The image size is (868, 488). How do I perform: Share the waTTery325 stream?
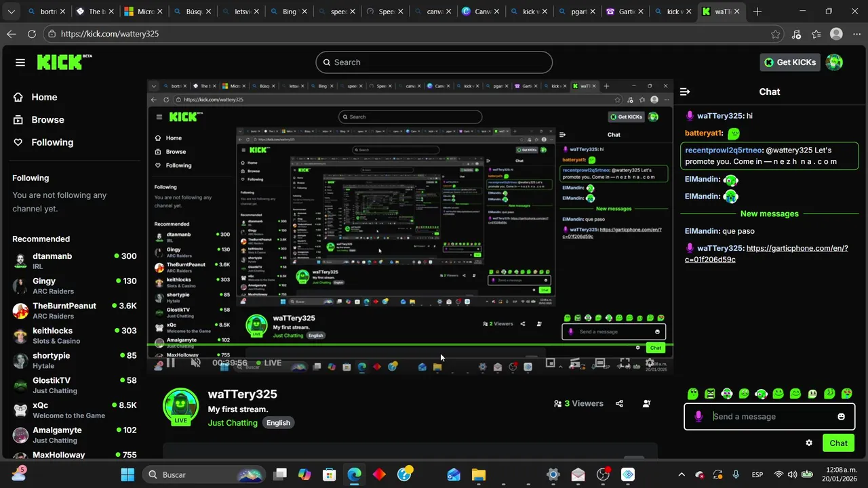click(619, 403)
